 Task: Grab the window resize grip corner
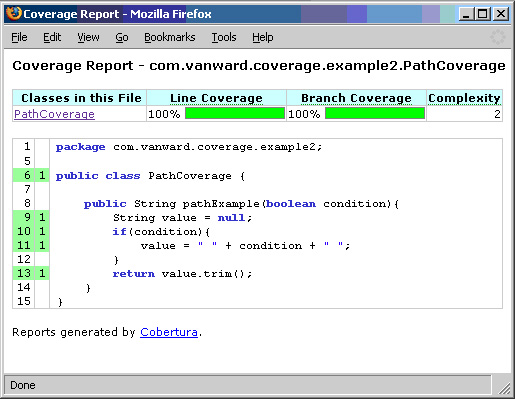[504, 387]
